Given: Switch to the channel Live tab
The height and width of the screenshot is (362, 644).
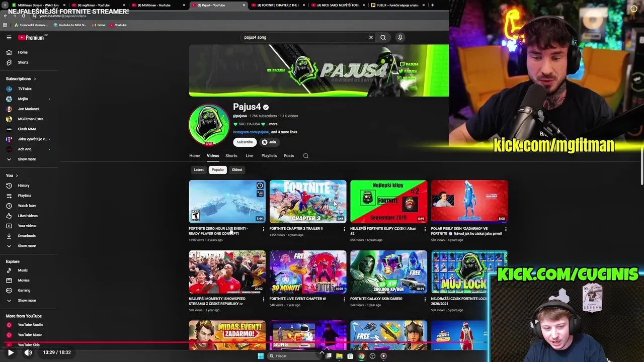Looking at the screenshot, I should pyautogui.click(x=249, y=156).
